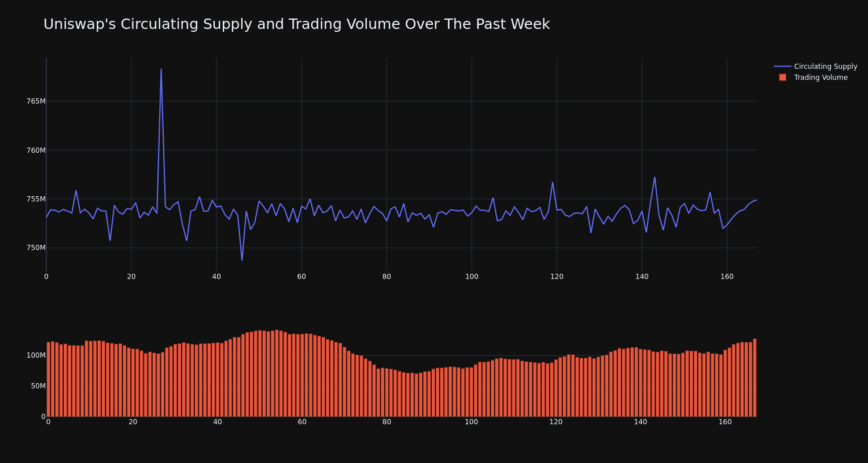Image resolution: width=868 pixels, height=463 pixels.
Task: Click x-axis label 20 on supply chart
Action: pyautogui.click(x=131, y=277)
